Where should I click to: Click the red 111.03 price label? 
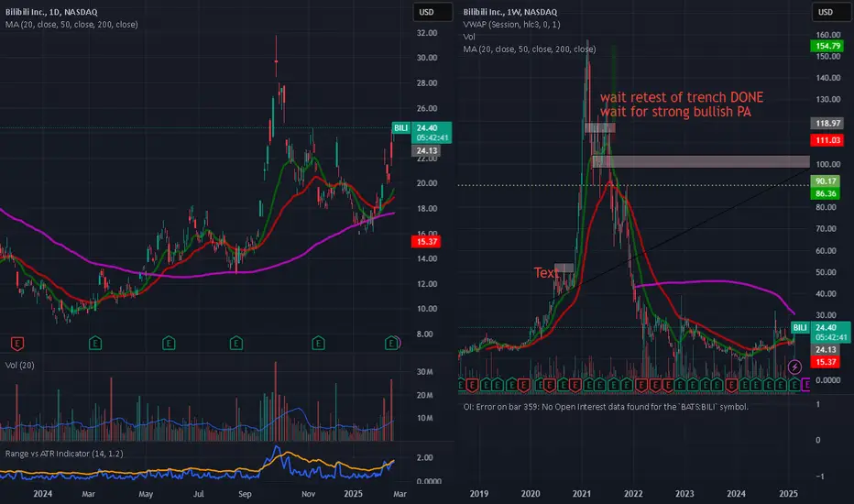tap(827, 140)
